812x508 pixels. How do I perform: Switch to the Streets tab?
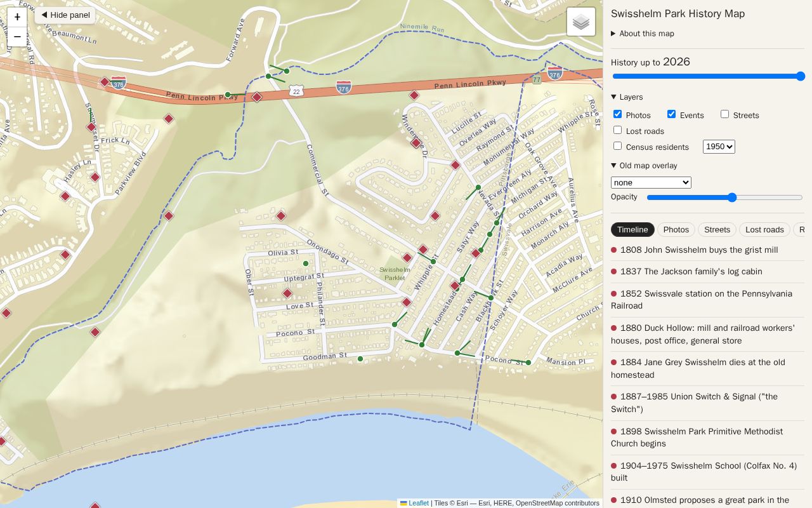(x=717, y=230)
